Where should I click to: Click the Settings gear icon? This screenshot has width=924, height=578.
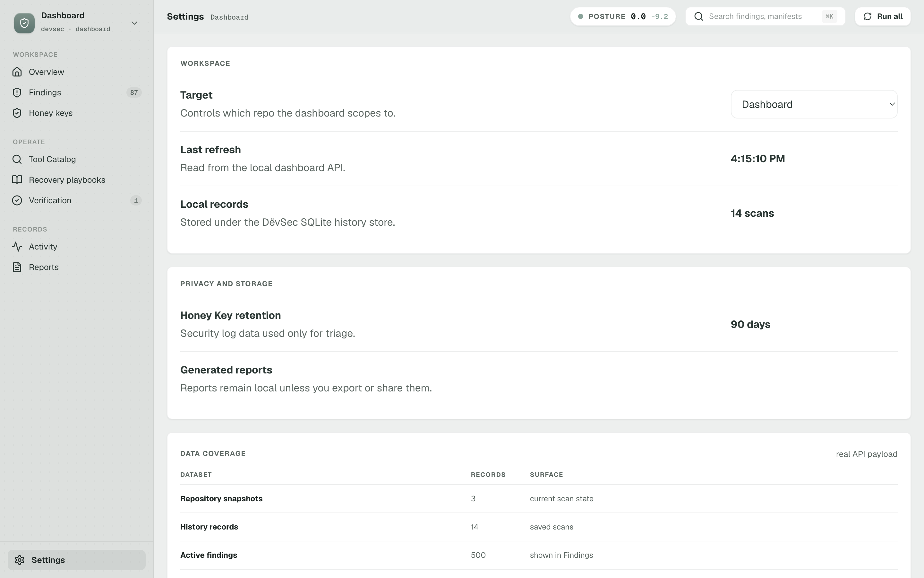[20, 560]
